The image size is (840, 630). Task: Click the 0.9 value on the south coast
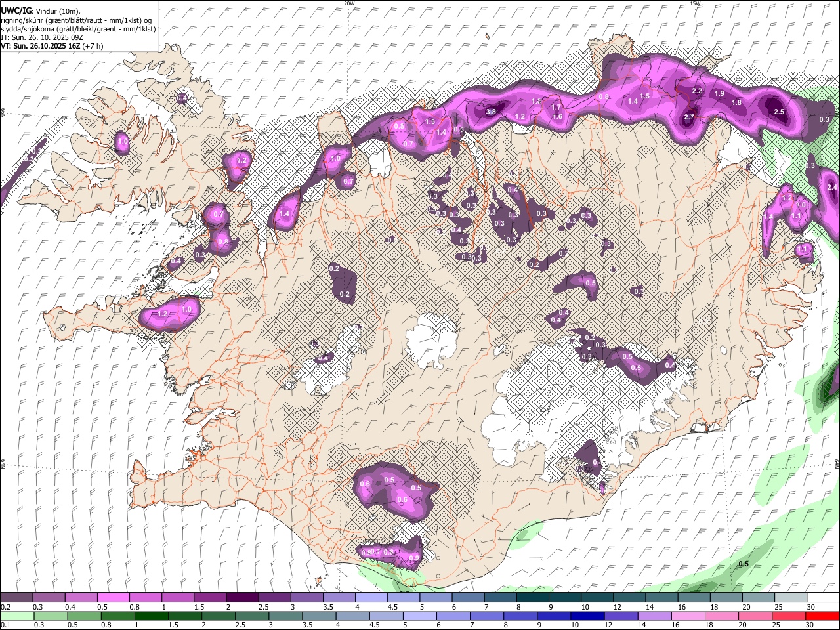click(x=413, y=558)
